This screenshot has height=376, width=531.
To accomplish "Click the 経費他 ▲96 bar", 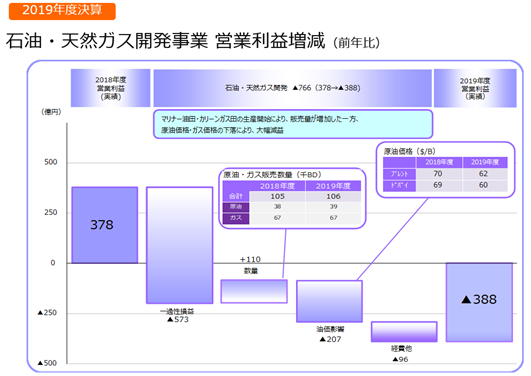I will click(404, 332).
